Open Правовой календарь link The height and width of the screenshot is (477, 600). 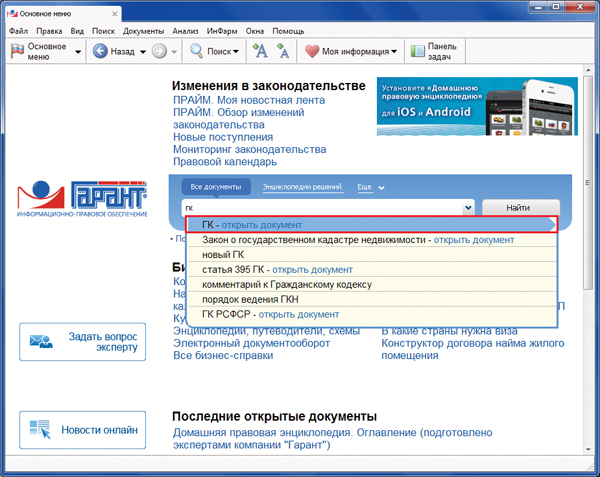(x=225, y=162)
